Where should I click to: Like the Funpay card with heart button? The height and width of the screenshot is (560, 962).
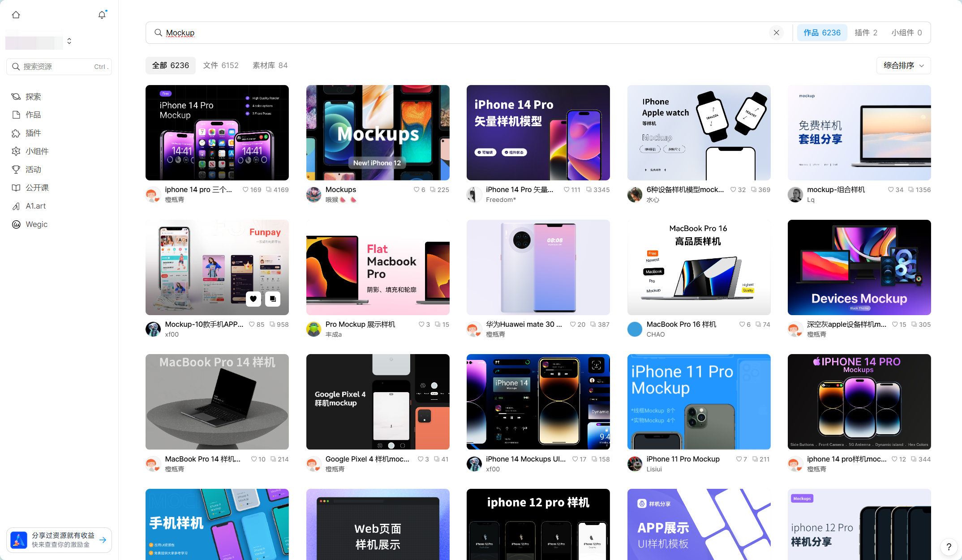(x=253, y=299)
